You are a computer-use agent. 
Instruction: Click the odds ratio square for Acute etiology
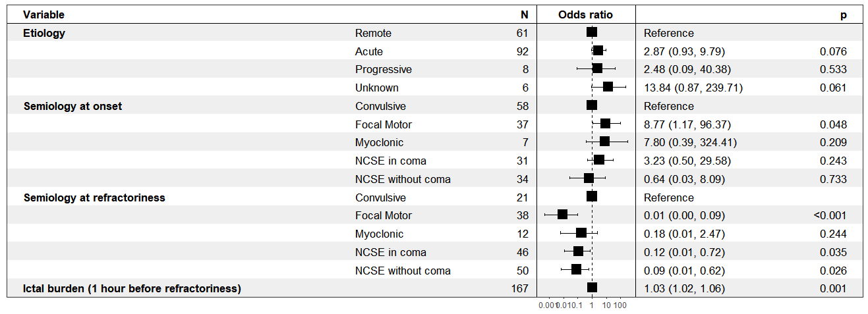click(x=598, y=51)
